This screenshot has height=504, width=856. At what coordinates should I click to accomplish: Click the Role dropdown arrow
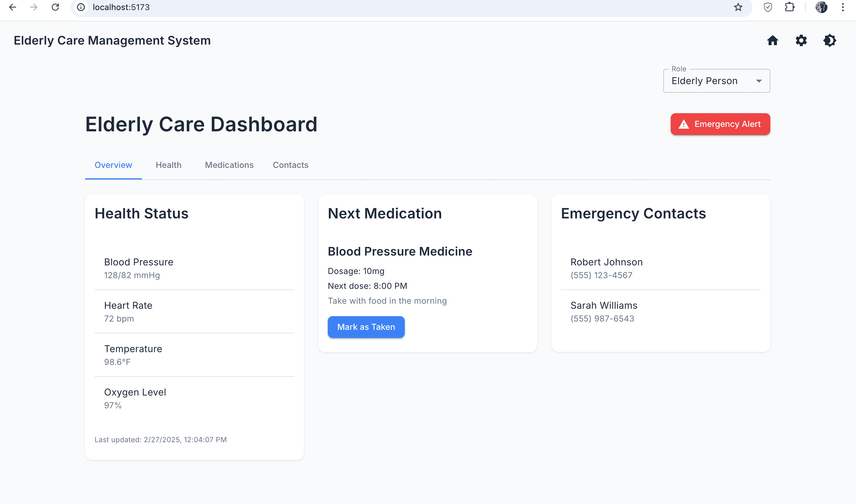[x=758, y=81]
